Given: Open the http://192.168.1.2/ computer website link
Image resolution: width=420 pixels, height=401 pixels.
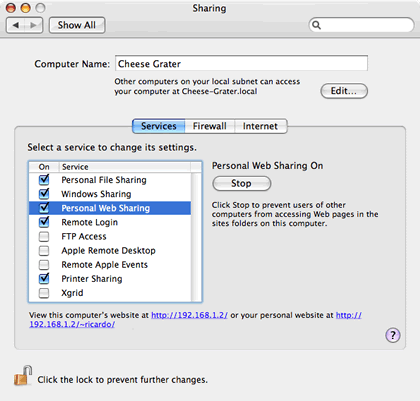Looking at the screenshot, I should coord(189,315).
